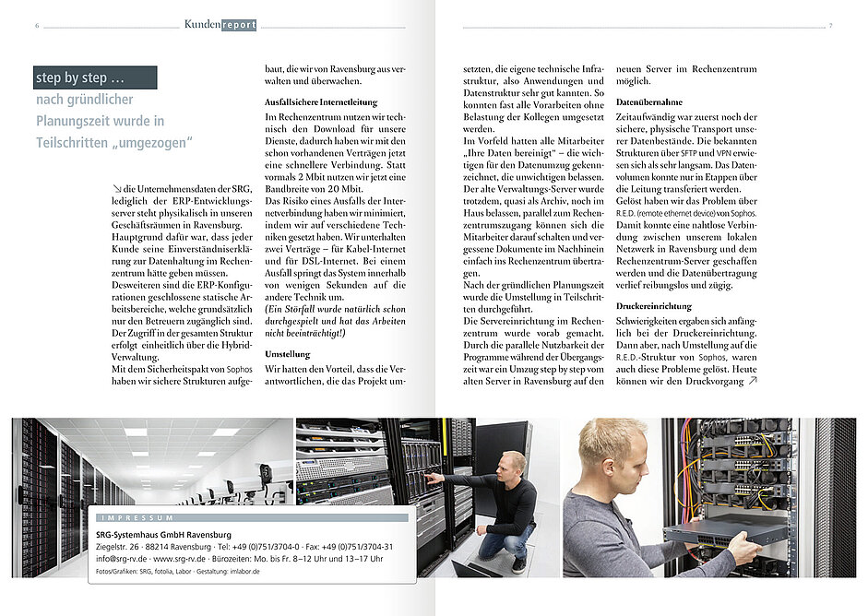This screenshot has width=868, height=616.
Task: Click the photo of the crouching technician at the rack
Action: pos(427,498)
